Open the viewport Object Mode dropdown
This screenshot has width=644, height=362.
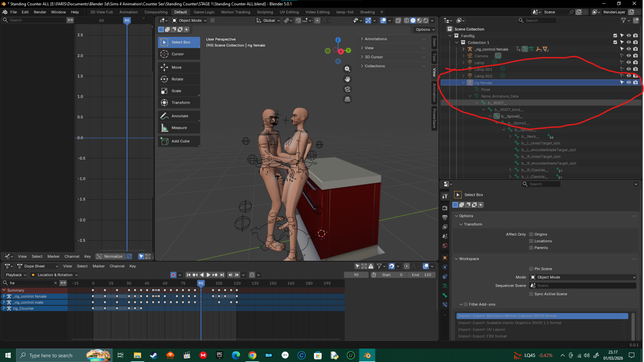189,20
